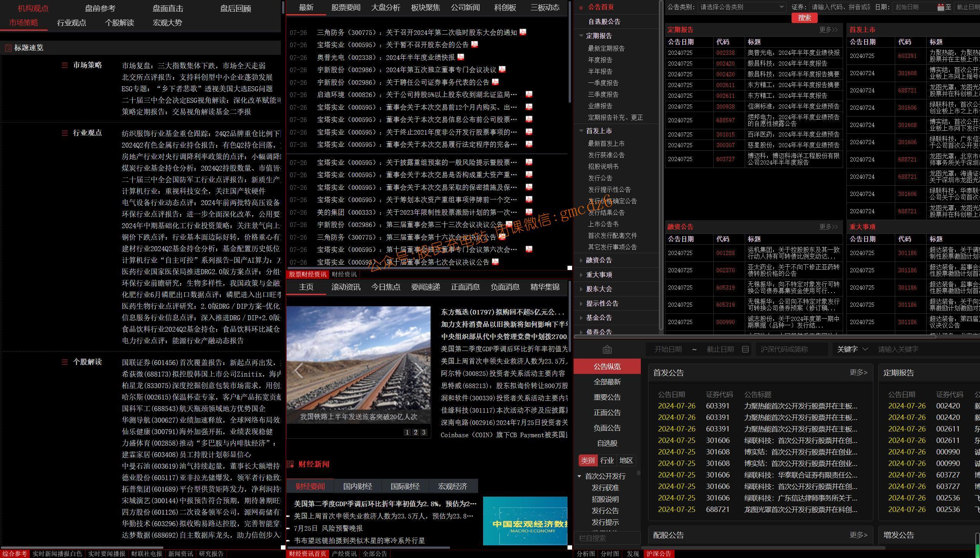Toggle the 行业 filter segment
The width and height of the screenshot is (980, 558).
[607, 460]
